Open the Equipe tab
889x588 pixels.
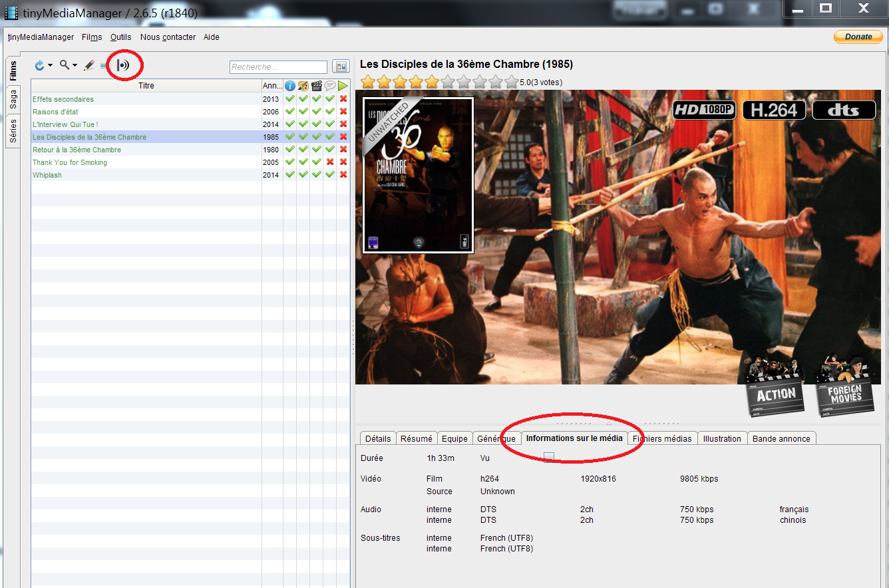point(455,439)
